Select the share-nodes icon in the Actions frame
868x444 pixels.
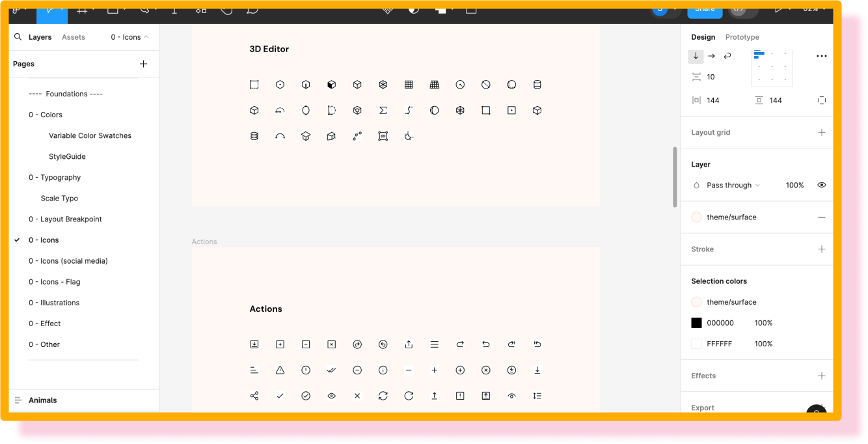tap(254, 396)
